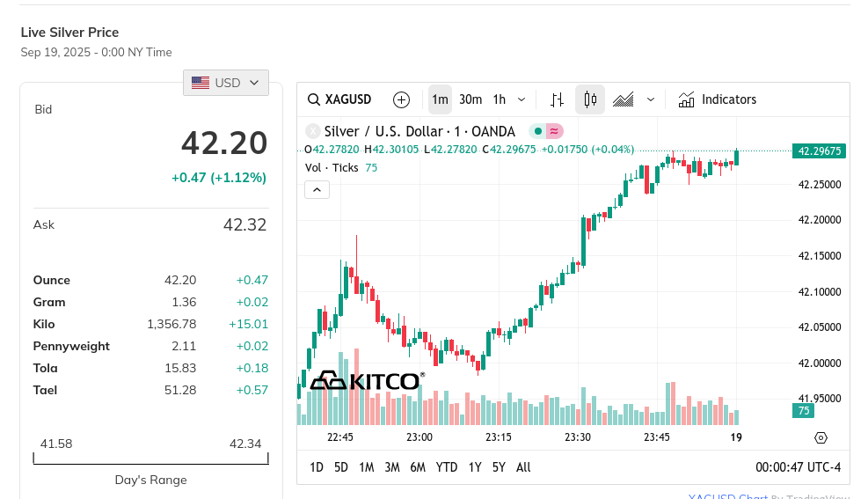This screenshot has height=499, width=868.
Task: Click the Day's Range bar
Action: [150, 459]
